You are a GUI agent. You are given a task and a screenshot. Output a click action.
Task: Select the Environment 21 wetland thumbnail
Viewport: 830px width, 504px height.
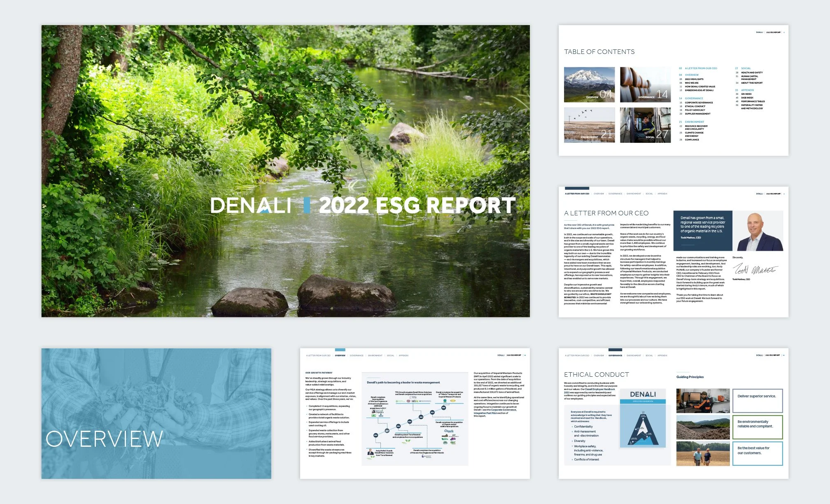click(x=589, y=125)
